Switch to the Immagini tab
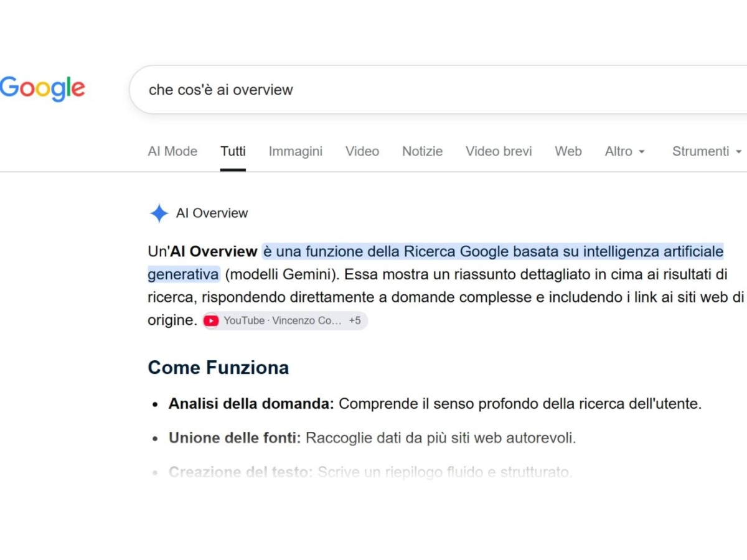This screenshot has height=560, width=747. pos(296,151)
